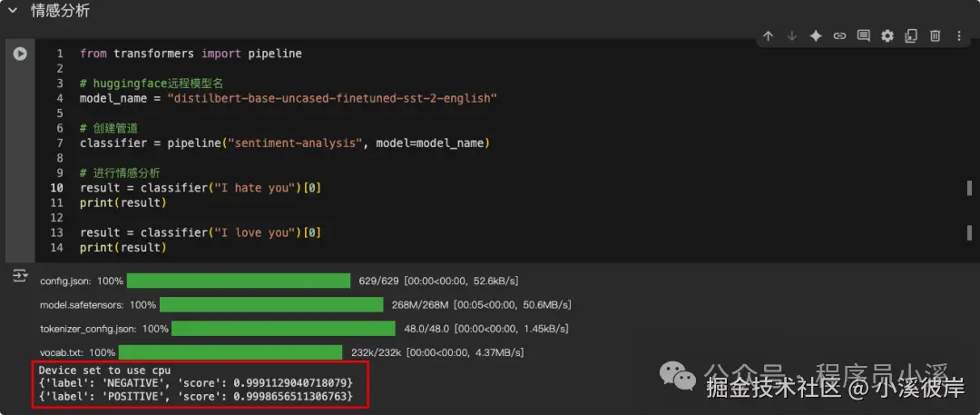Click the editor scrollbar marker beside line 10
The image size is (980, 415).
[969, 188]
